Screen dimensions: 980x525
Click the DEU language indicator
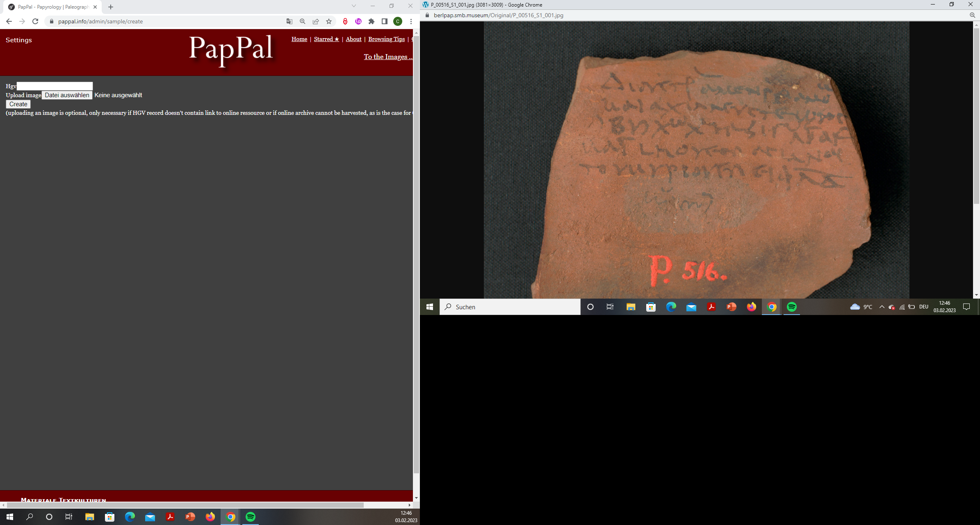click(923, 307)
